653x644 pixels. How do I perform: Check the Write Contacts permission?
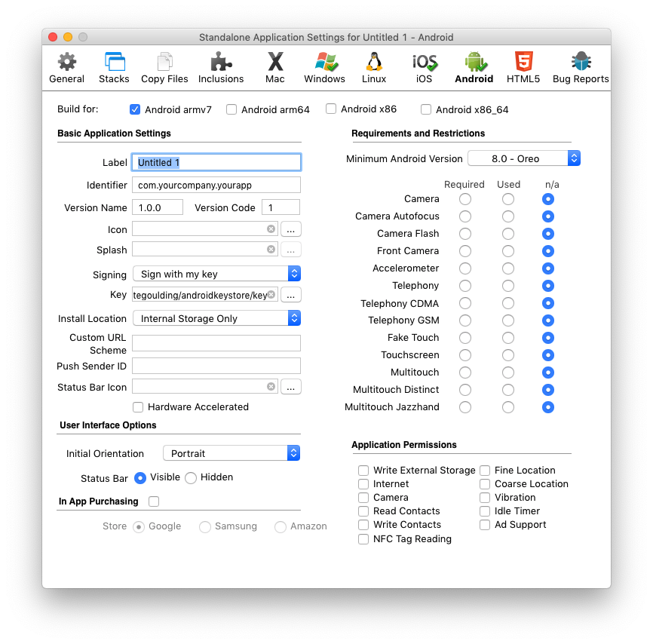pyautogui.click(x=363, y=524)
